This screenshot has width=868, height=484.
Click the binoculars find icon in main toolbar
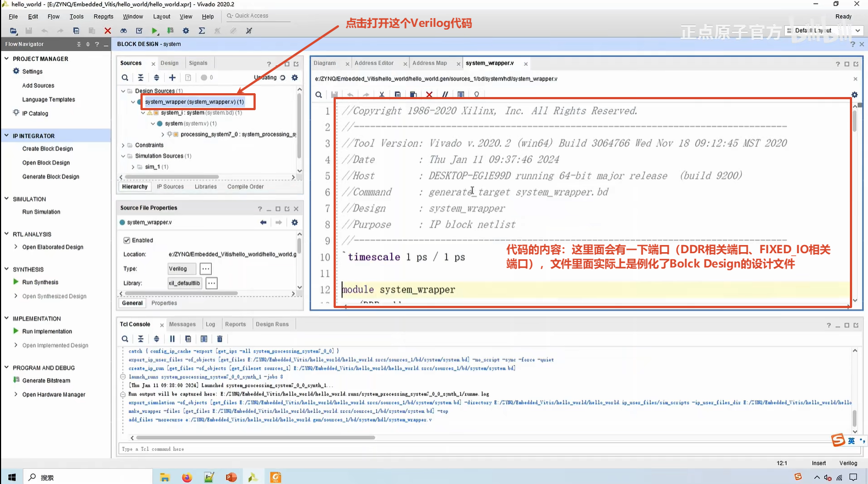point(123,31)
